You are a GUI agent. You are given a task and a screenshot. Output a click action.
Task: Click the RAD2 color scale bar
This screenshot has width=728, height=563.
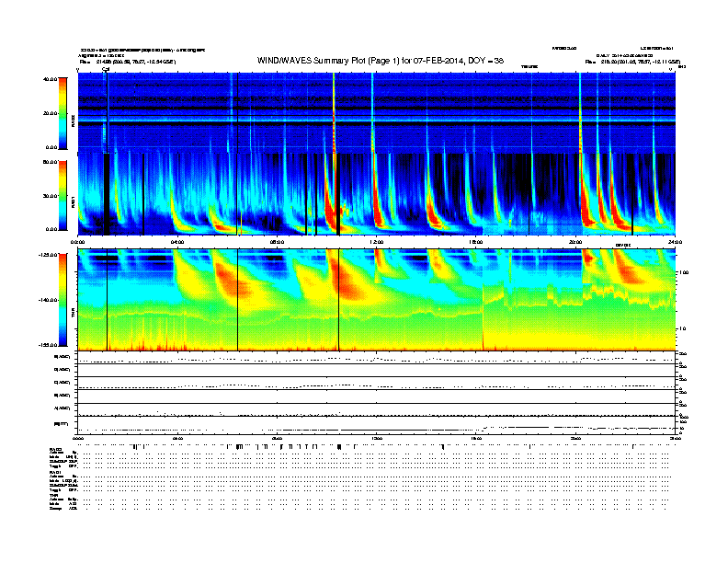(x=63, y=113)
